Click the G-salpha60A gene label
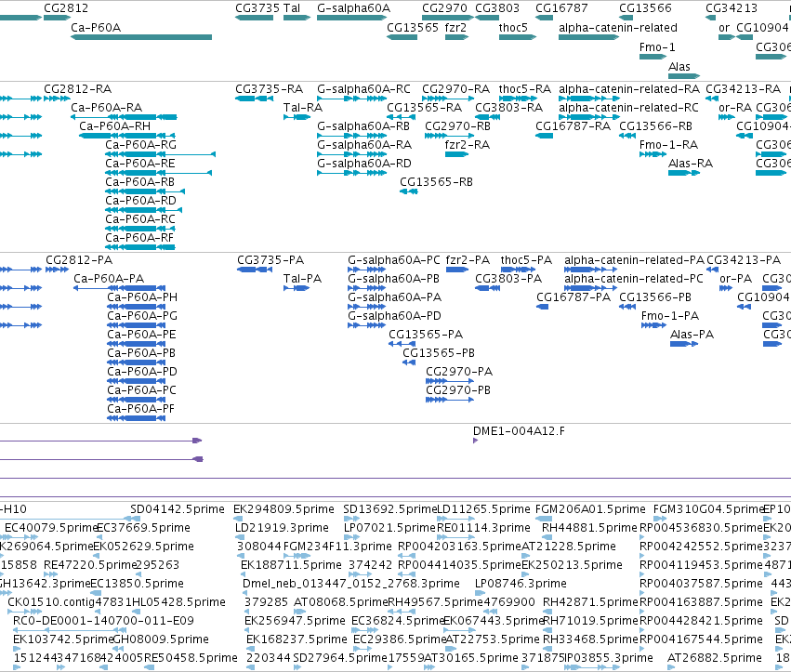The image size is (791, 672). 353,8
